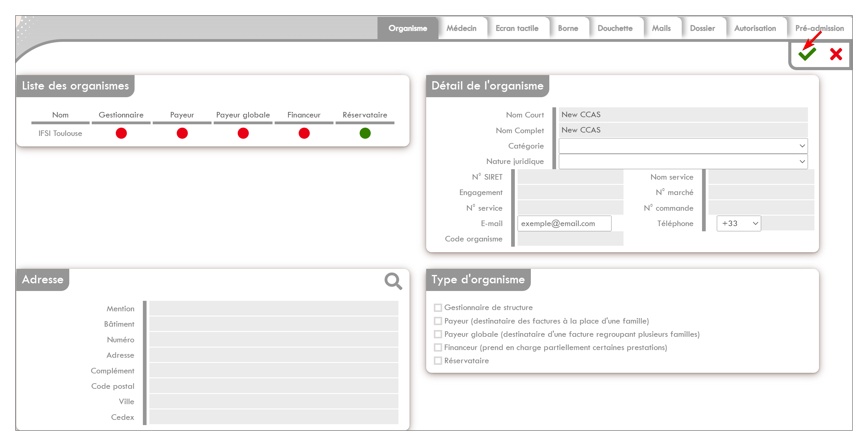Click IFSI Toulouse Financeur red dot
This screenshot has height=446, width=868.
[x=304, y=133]
